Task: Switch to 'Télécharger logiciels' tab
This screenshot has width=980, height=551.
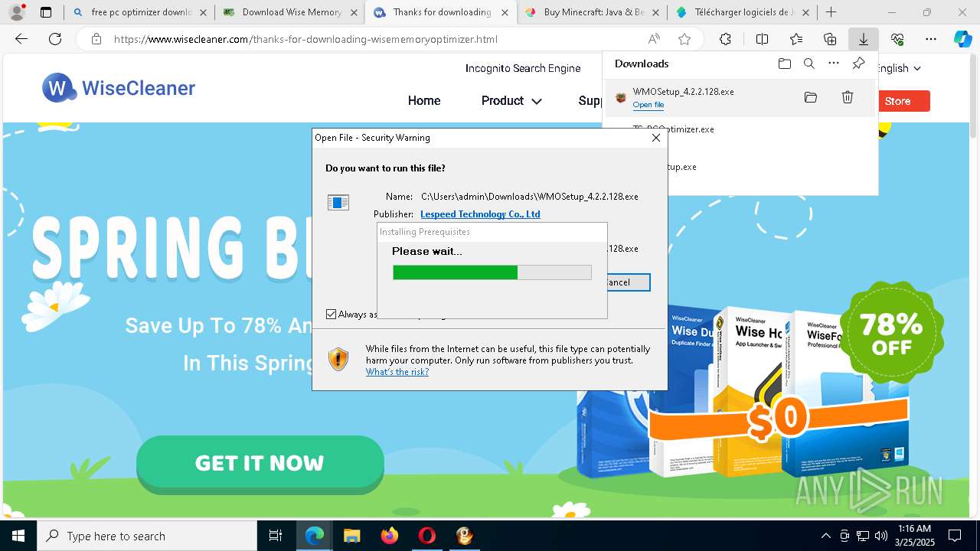Action: [743, 12]
